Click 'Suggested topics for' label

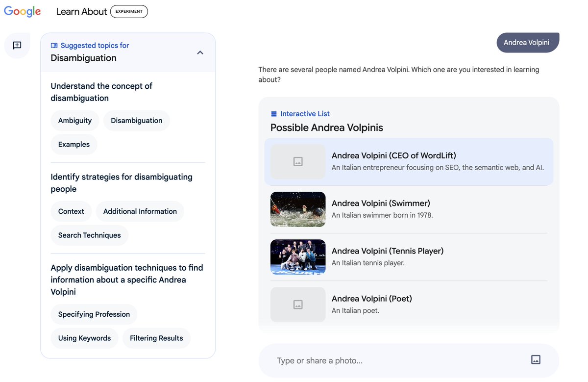tap(95, 46)
